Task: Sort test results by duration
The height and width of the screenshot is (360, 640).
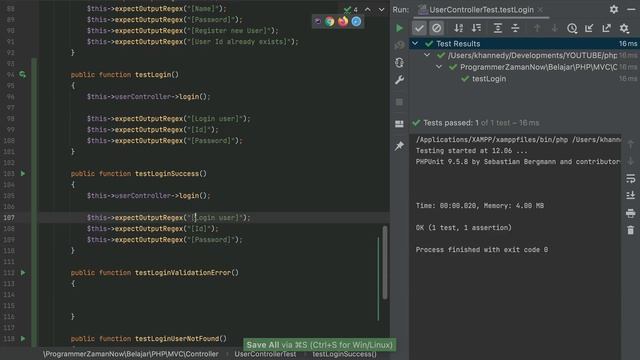Action: [476, 28]
